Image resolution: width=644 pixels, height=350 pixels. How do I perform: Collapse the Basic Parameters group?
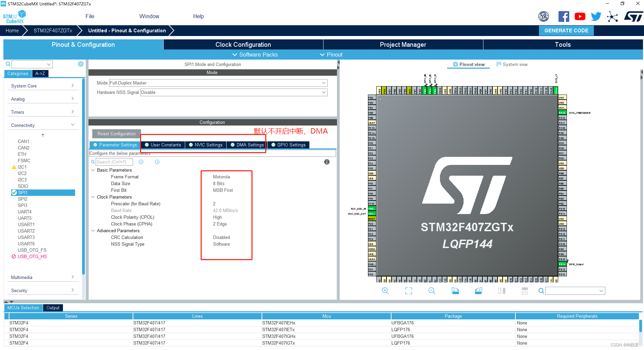coord(93,170)
